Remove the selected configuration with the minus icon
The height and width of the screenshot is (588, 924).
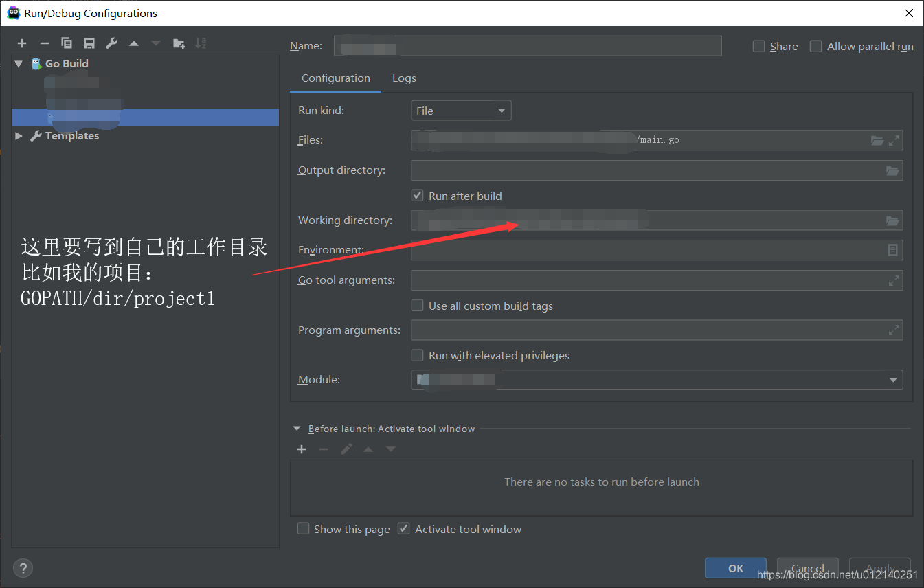[x=45, y=43]
